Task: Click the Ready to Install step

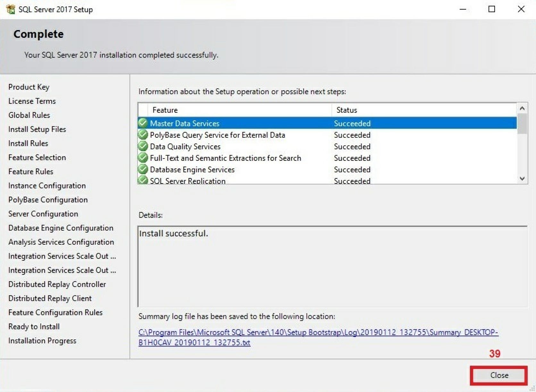Action: click(x=34, y=327)
